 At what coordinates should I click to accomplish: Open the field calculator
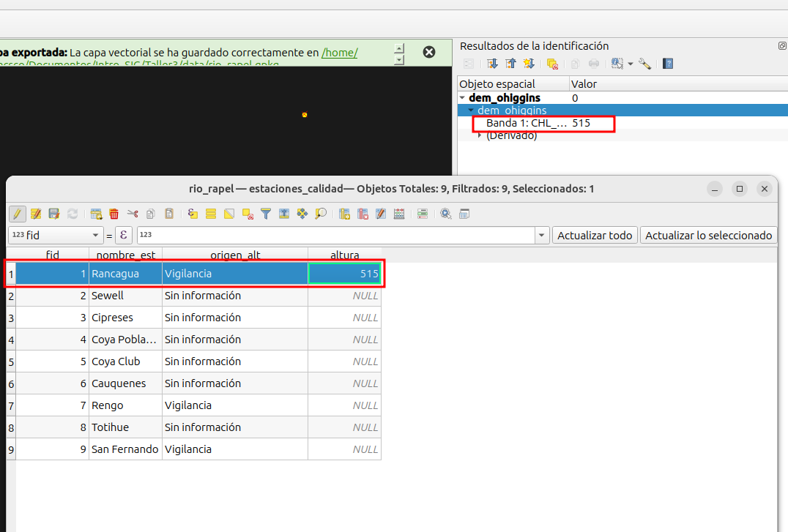(399, 214)
